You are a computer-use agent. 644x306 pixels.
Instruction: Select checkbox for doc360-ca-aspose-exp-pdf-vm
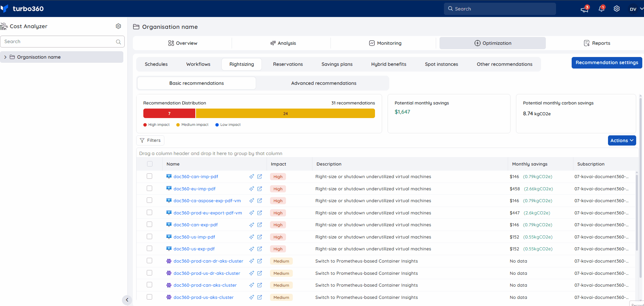tap(149, 200)
